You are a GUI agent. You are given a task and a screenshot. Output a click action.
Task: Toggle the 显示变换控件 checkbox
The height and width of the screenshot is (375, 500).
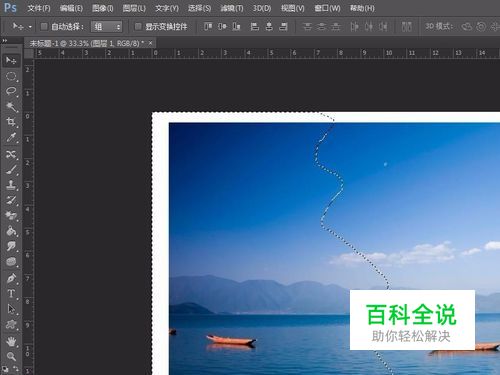138,26
